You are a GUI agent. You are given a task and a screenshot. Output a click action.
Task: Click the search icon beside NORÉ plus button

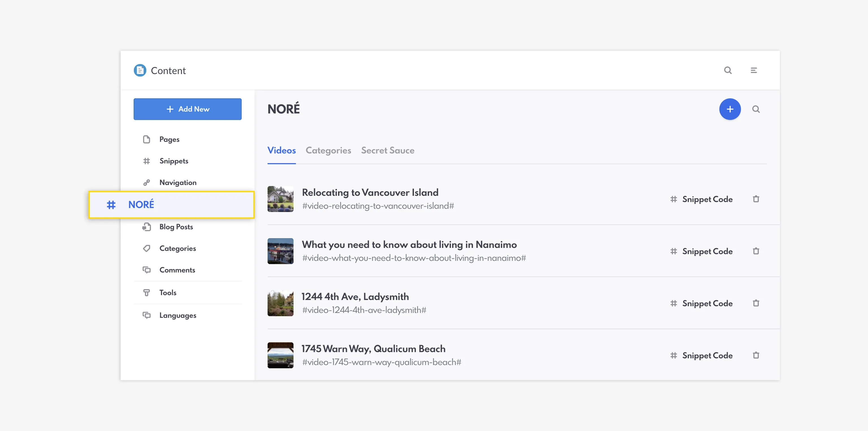click(756, 109)
